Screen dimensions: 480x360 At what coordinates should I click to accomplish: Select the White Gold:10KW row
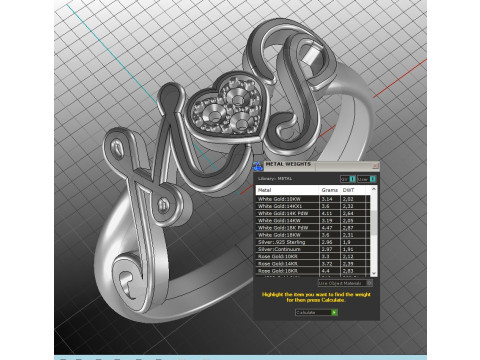[x=313, y=199]
